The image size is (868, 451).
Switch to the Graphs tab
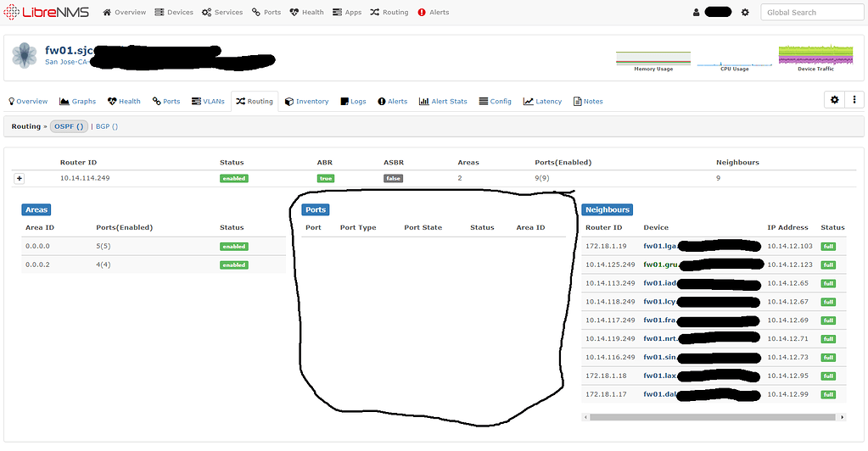coord(77,101)
